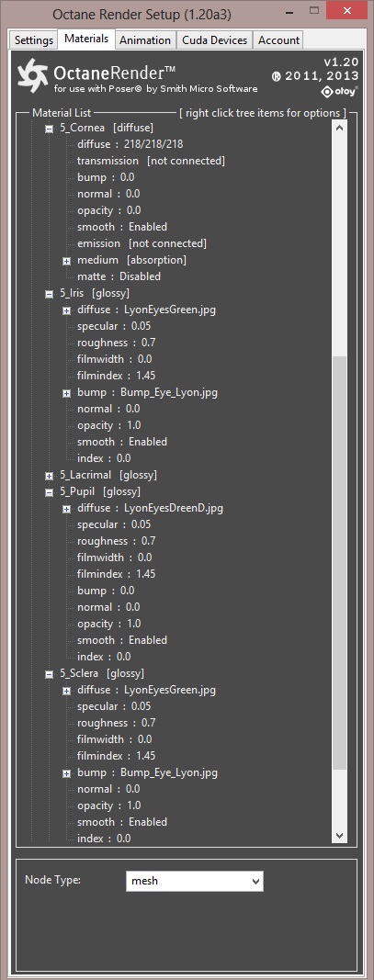Image resolution: width=374 pixels, height=980 pixels.
Task: Select 5_Iris specular : 0.05 row
Action: pyautogui.click(x=114, y=326)
